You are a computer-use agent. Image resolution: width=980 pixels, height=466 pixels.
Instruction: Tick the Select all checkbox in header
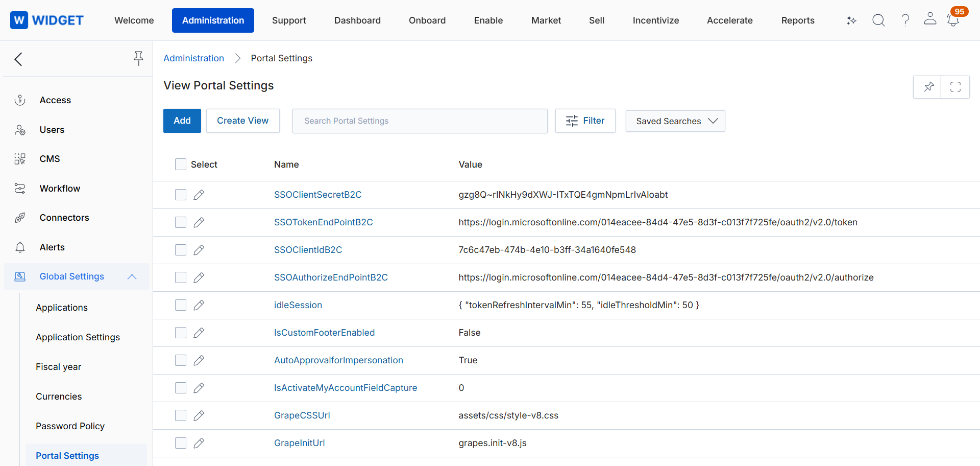pos(181,164)
